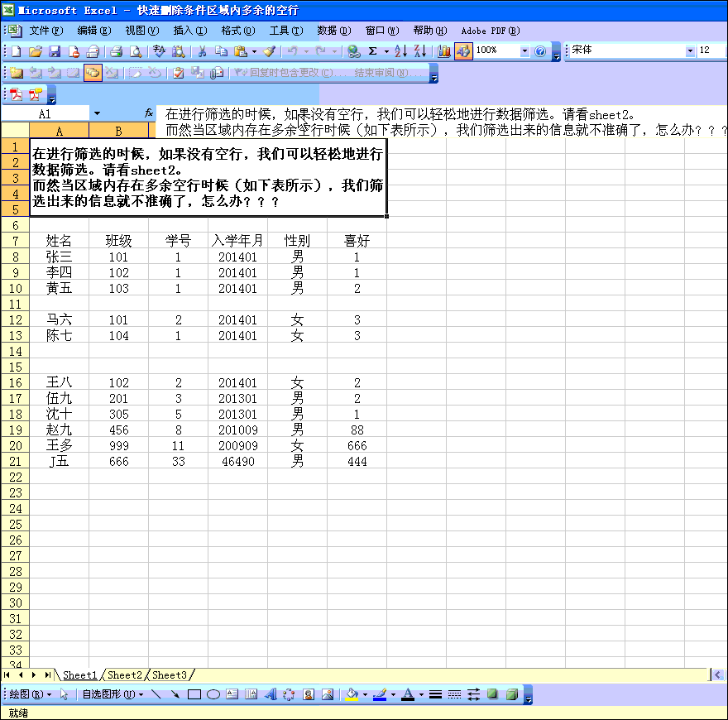Select the Format Painter brush icon
728x720 pixels.
[x=269, y=51]
